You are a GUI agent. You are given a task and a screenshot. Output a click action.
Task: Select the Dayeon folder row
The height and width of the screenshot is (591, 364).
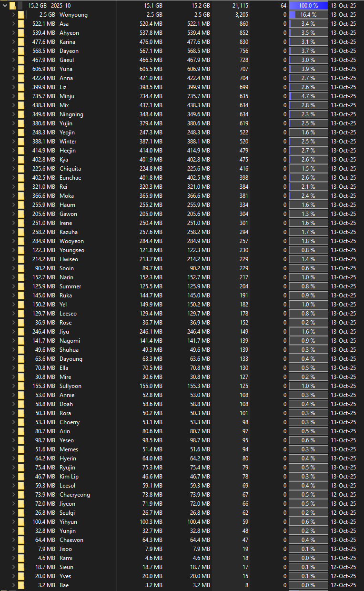pyautogui.click(x=69, y=51)
